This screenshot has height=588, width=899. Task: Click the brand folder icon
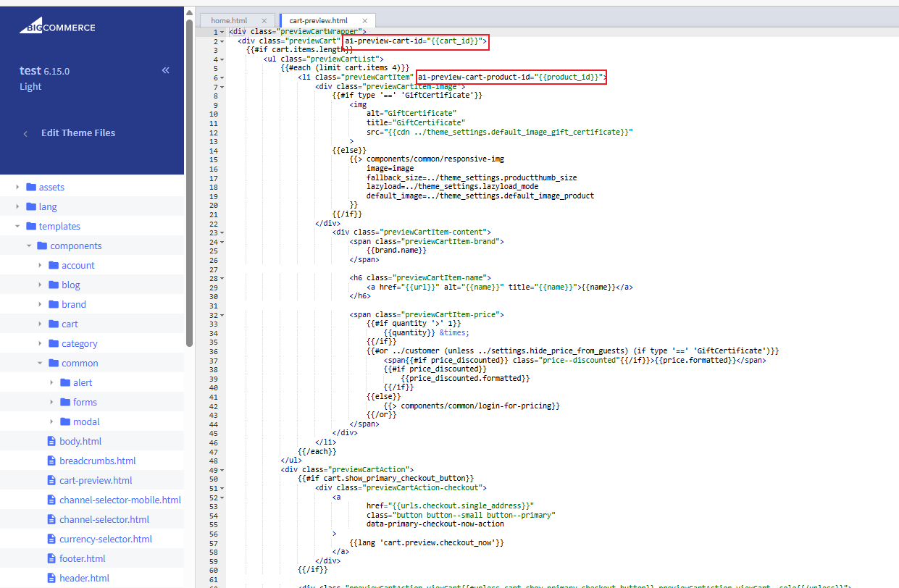54,304
